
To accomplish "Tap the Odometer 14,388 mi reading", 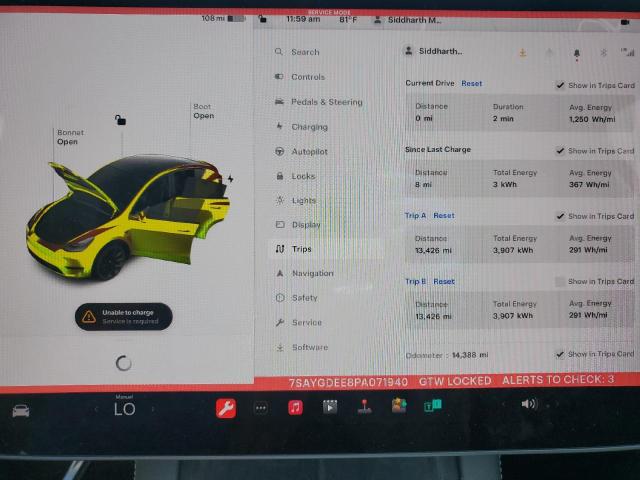I will (447, 355).
